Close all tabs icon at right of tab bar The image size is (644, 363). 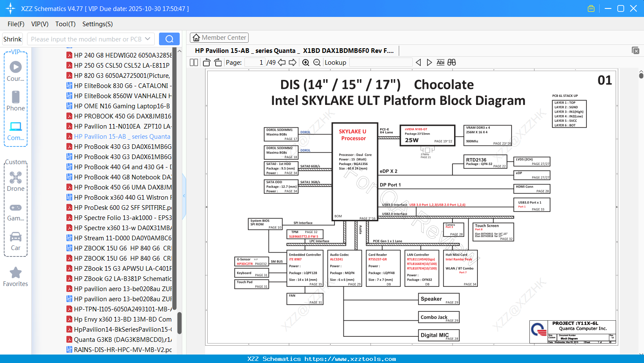pyautogui.click(x=636, y=50)
